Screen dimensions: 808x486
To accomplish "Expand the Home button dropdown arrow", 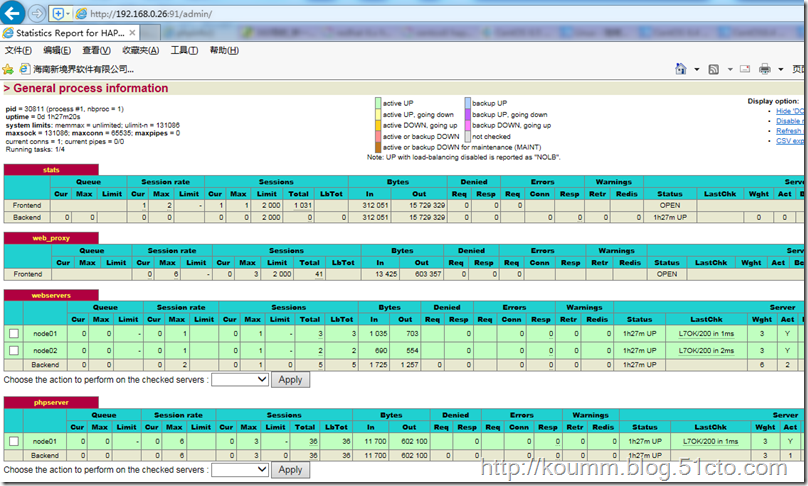I will point(697,69).
